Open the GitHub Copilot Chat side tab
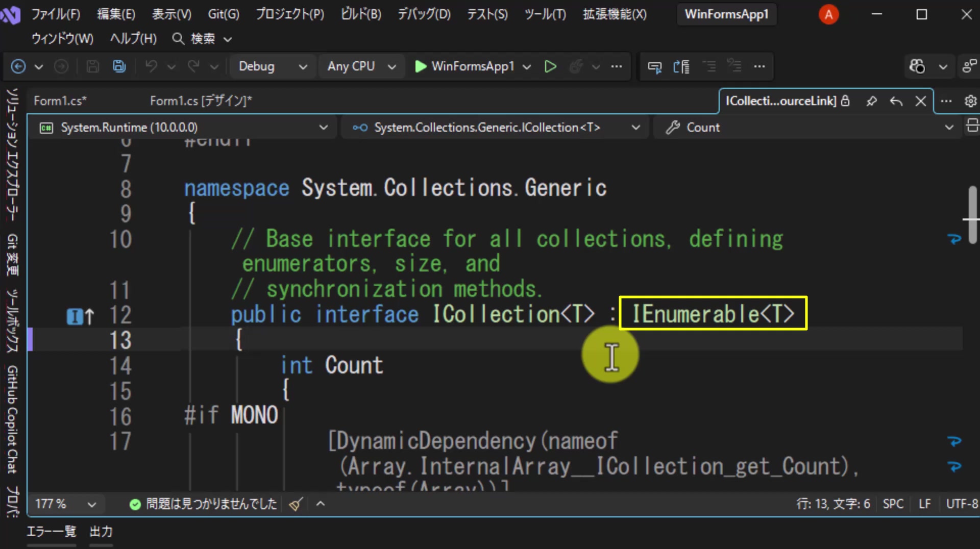 [12, 419]
